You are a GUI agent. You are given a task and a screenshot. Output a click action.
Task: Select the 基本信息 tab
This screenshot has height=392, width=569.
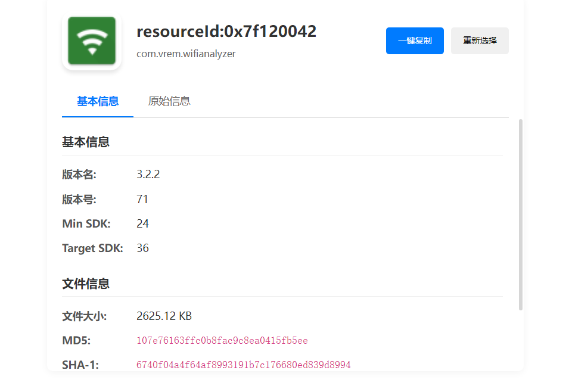(98, 101)
